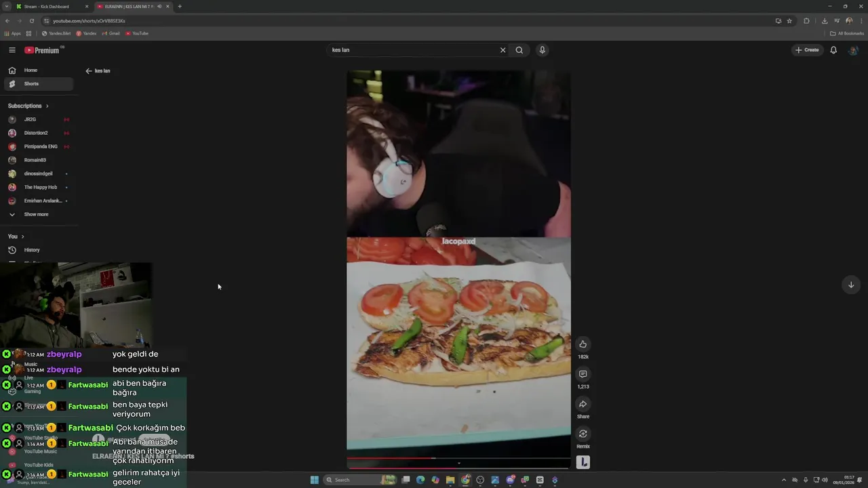Open site information icon in address bar
Image resolution: width=868 pixels, height=488 pixels.
click(46, 21)
